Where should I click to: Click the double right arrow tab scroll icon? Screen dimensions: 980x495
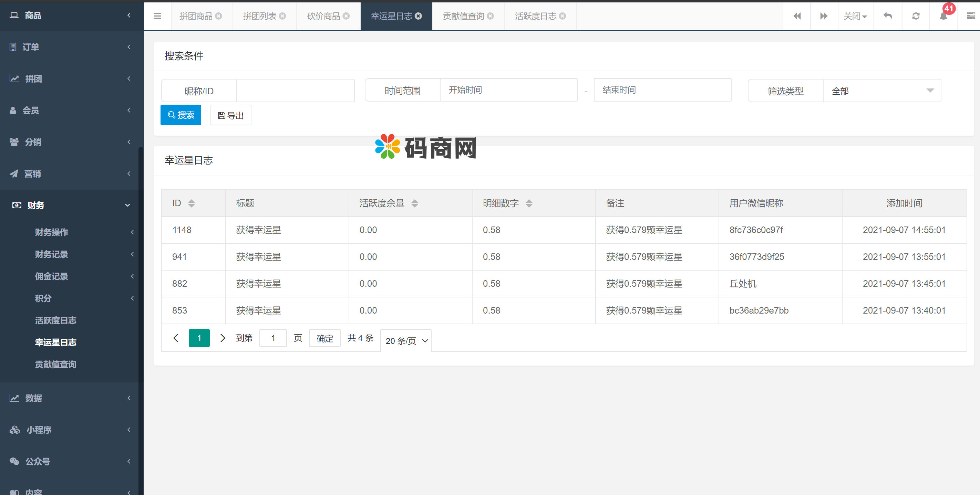(x=824, y=16)
